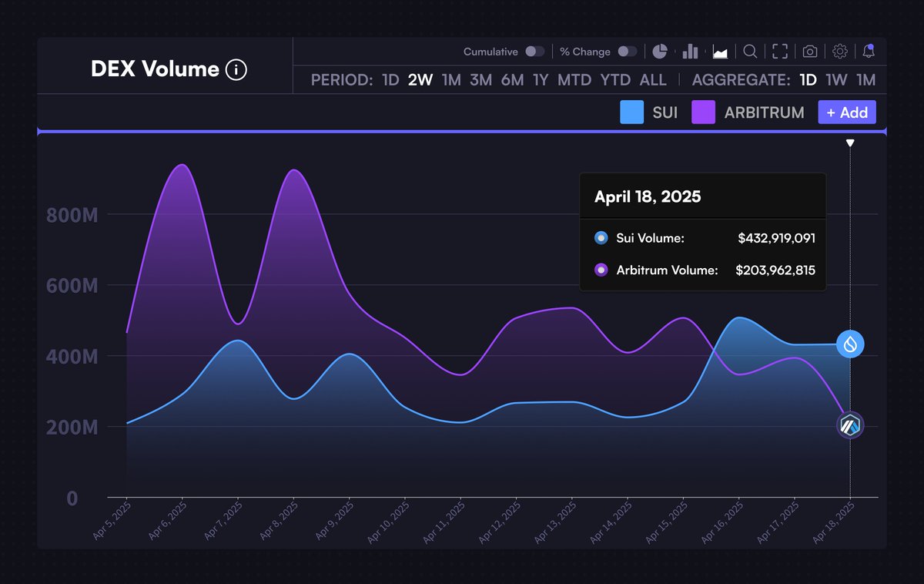Click the + Add button
Image resolution: width=924 pixels, height=584 pixels.
[847, 112]
